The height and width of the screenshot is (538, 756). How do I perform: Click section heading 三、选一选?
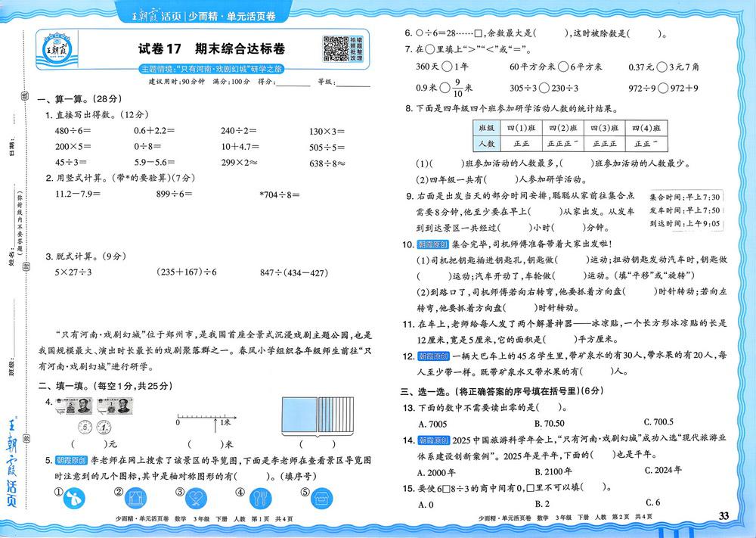click(x=503, y=391)
